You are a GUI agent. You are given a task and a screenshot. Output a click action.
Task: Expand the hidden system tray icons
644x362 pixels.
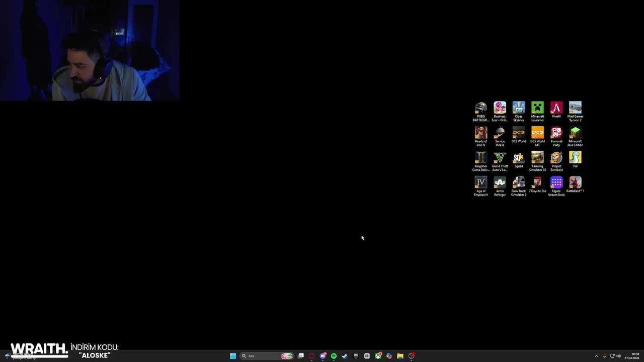[x=596, y=356]
